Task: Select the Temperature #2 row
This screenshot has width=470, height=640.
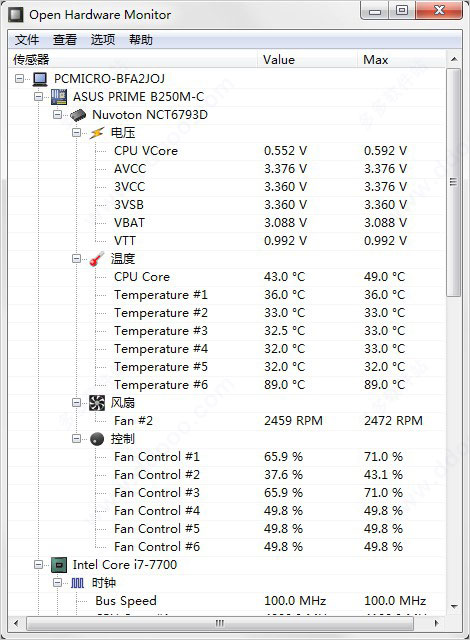Action: (x=227, y=313)
